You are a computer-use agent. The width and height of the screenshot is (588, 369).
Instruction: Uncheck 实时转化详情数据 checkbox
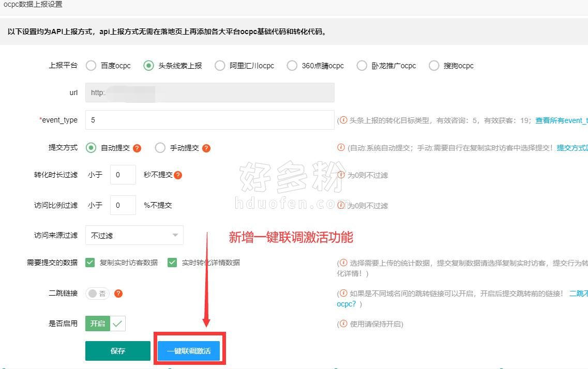(172, 263)
